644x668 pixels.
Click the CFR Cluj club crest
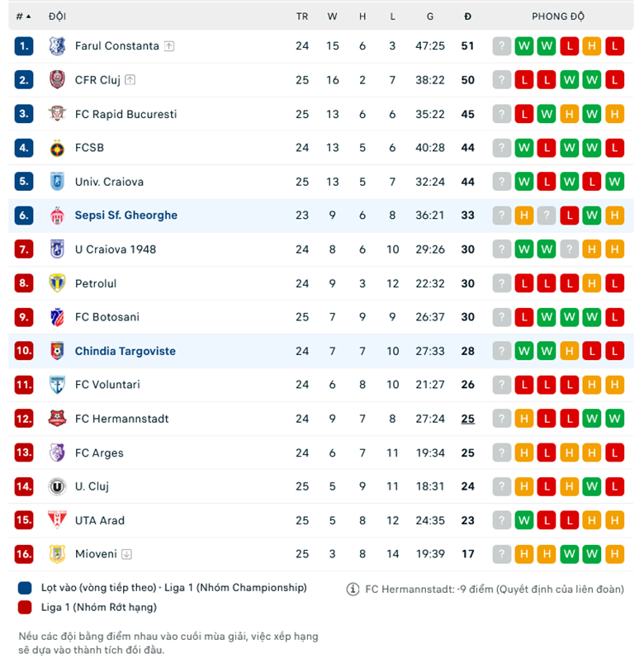pyautogui.click(x=56, y=80)
